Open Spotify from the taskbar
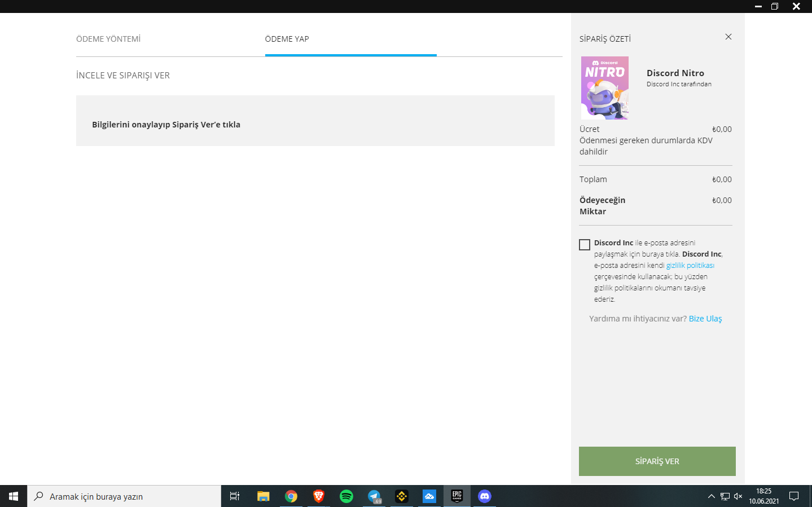The width and height of the screenshot is (812, 507). [x=346, y=496]
